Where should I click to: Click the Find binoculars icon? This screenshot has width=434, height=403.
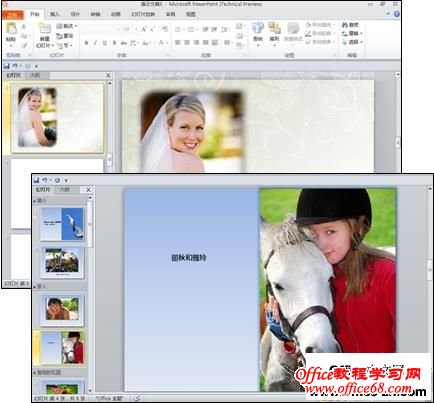pos(345,25)
